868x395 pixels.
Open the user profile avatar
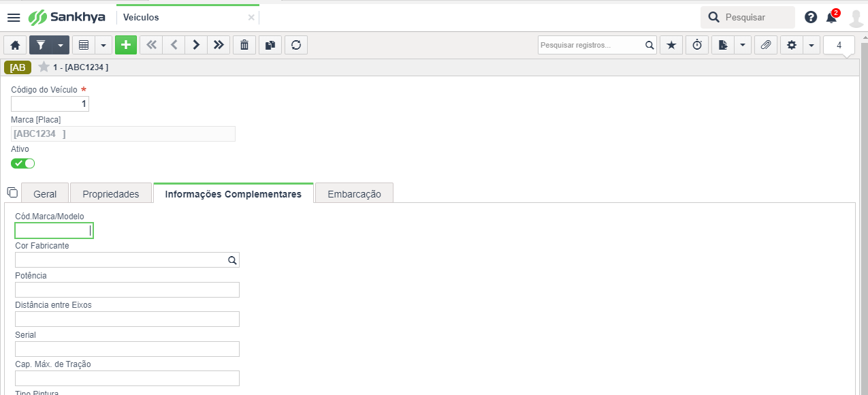point(856,18)
